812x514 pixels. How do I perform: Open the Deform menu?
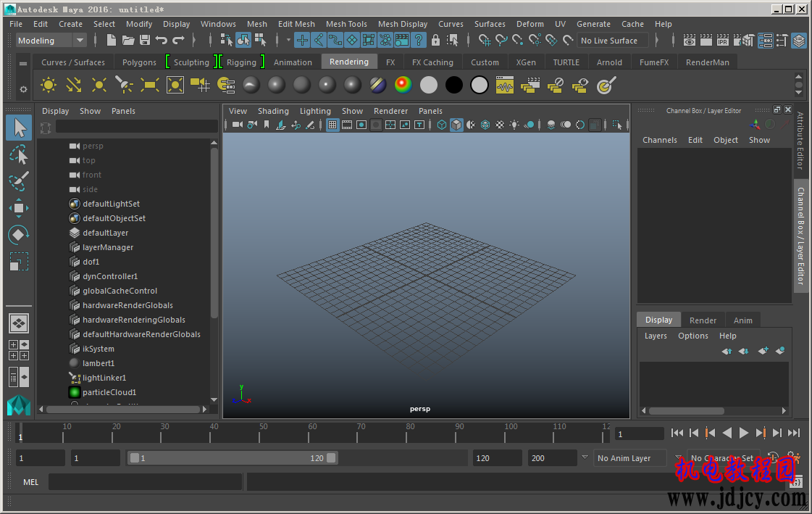(x=530, y=24)
